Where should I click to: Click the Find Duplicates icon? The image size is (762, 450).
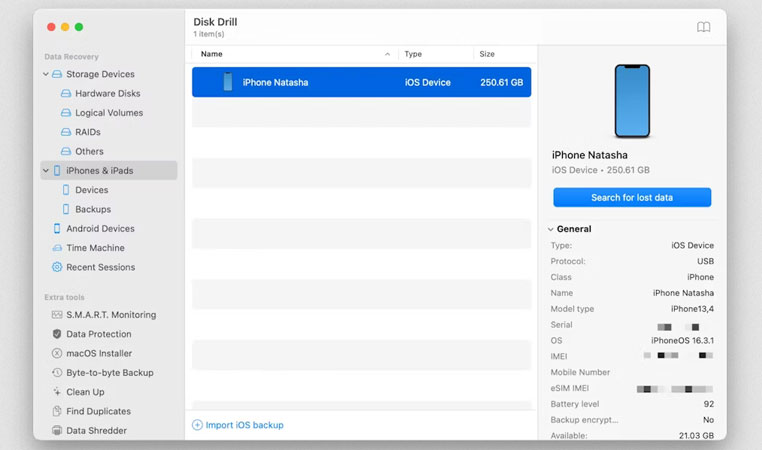(57, 411)
